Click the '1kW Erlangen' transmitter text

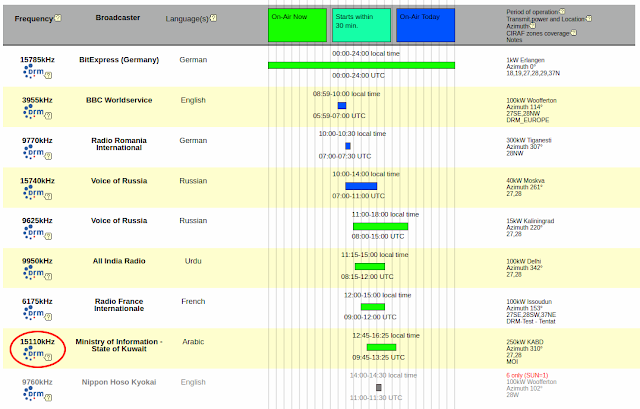525,60
